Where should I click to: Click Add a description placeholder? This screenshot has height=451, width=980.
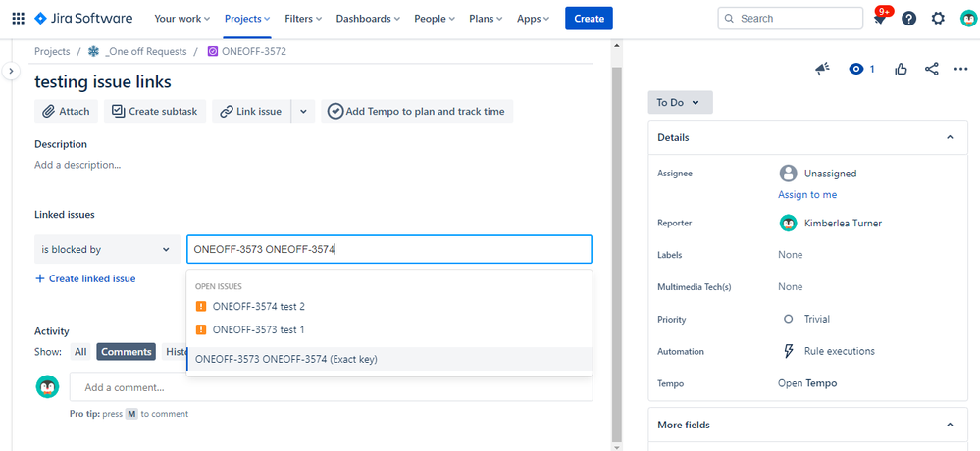77,165
